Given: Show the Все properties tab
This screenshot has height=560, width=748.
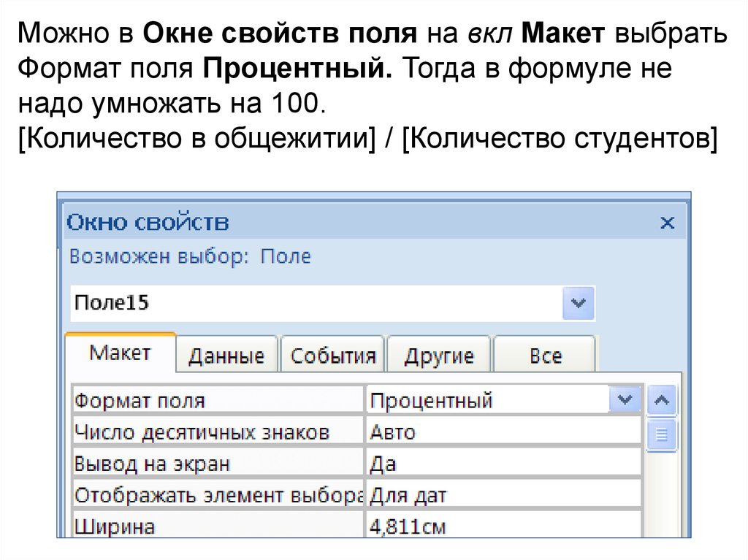Looking at the screenshot, I should (545, 356).
